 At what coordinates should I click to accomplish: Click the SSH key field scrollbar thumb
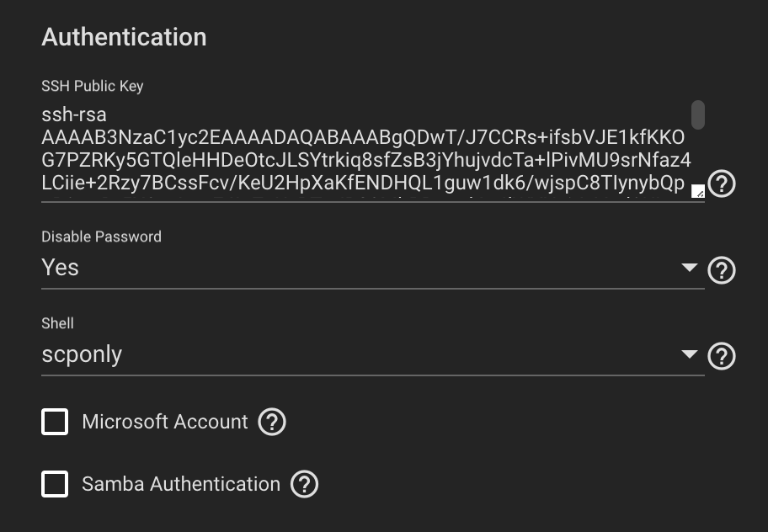click(x=697, y=114)
